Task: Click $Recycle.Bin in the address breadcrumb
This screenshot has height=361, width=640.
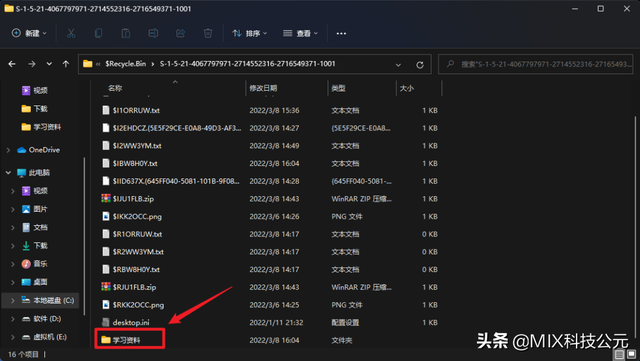Action: 126,64
